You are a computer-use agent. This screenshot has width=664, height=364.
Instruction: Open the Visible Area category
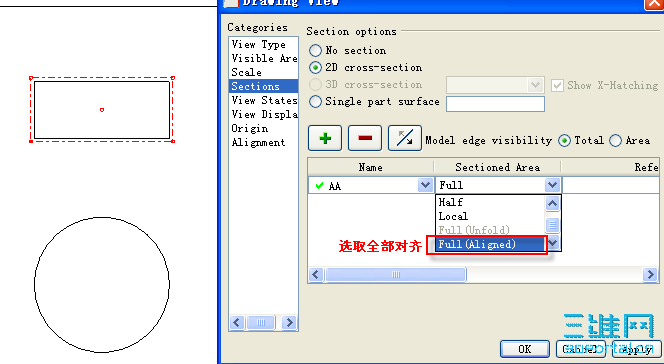click(x=263, y=58)
